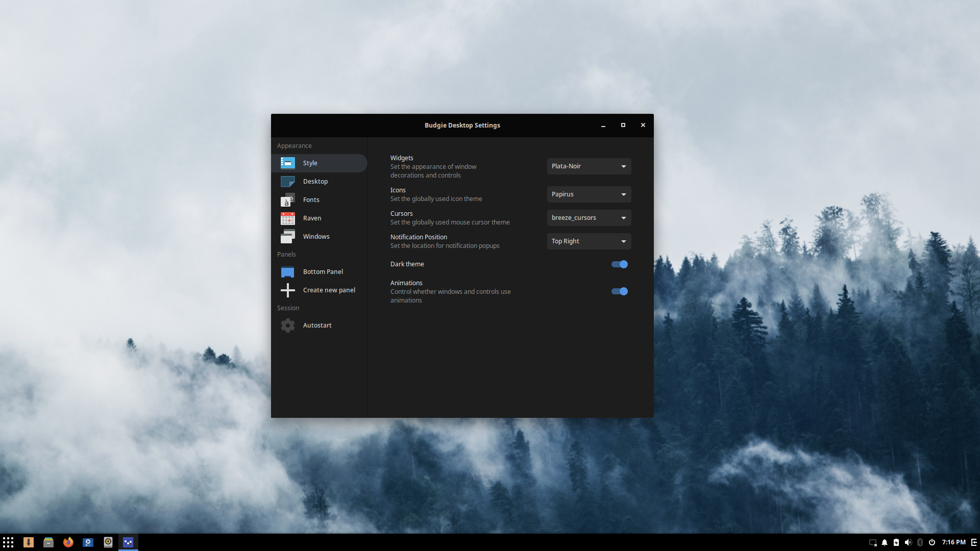
Task: Open the Fonts settings page icon
Action: click(288, 200)
